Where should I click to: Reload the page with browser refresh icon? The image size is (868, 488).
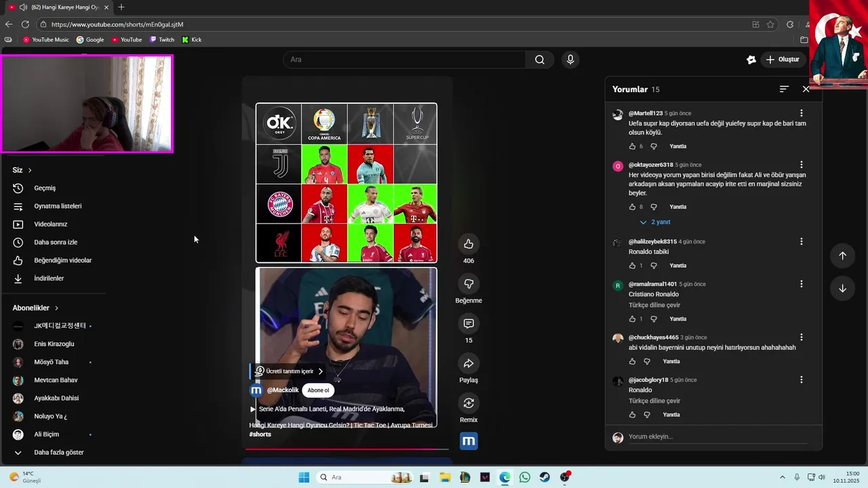coord(25,24)
